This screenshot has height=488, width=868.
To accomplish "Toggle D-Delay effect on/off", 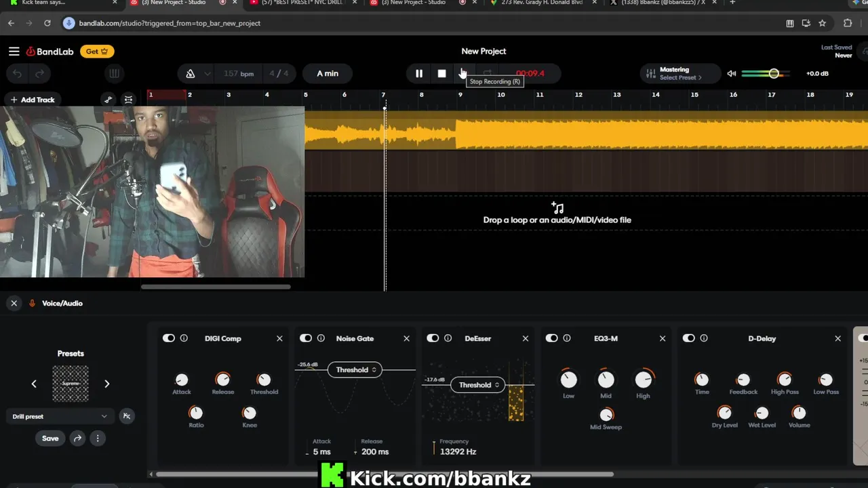I will point(688,338).
